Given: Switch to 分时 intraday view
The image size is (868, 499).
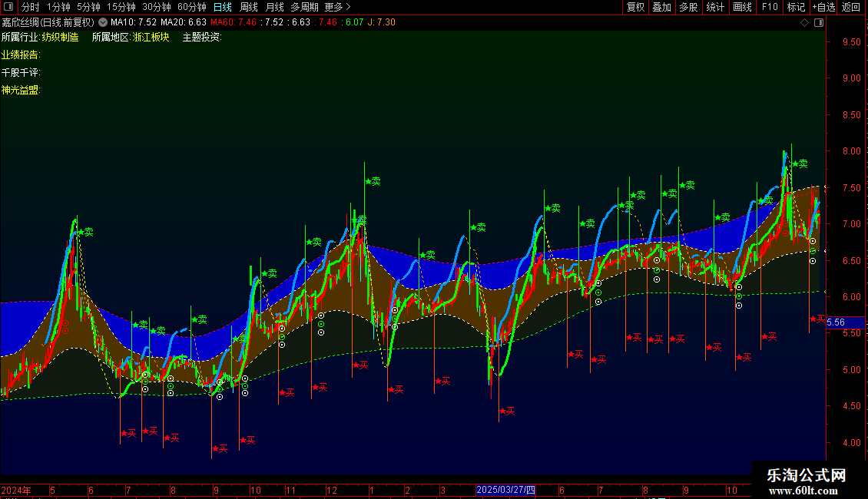Looking at the screenshot, I should (31, 7).
